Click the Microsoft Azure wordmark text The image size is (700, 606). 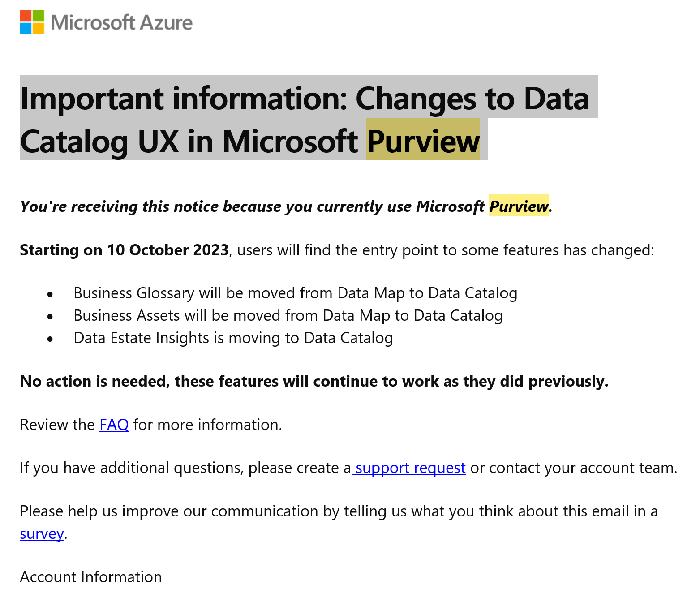(122, 22)
